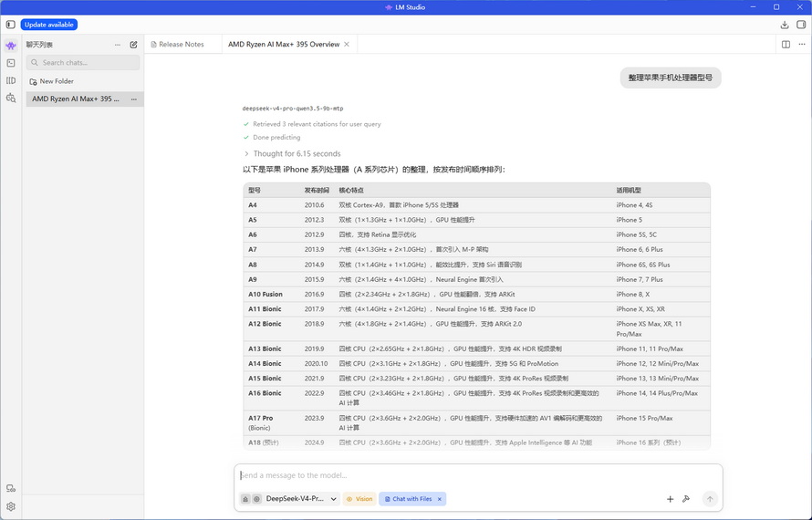Open the chat tab more options ellipsis
The width and height of the screenshot is (812, 520).
pos(802,45)
